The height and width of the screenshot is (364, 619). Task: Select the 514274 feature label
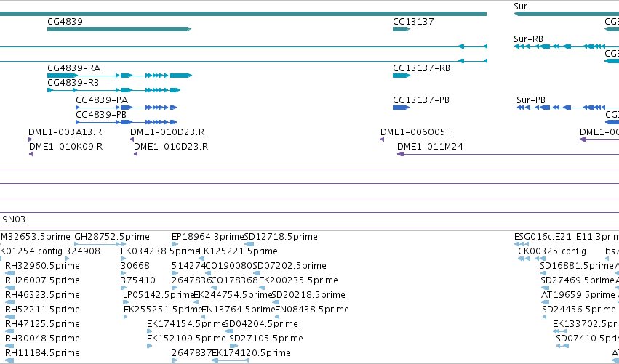pyautogui.click(x=189, y=266)
